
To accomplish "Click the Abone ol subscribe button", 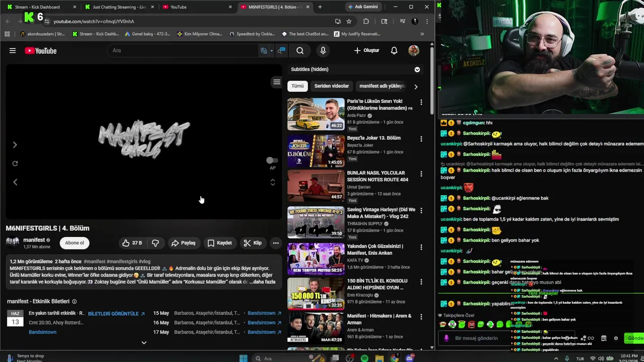I will coord(74,243).
